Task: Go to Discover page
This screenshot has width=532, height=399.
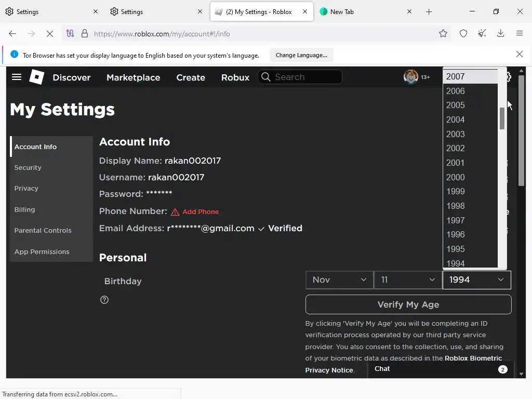Action: (x=72, y=77)
